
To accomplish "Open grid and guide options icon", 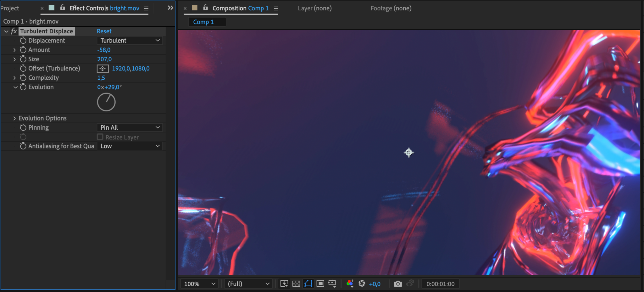I will click(332, 284).
